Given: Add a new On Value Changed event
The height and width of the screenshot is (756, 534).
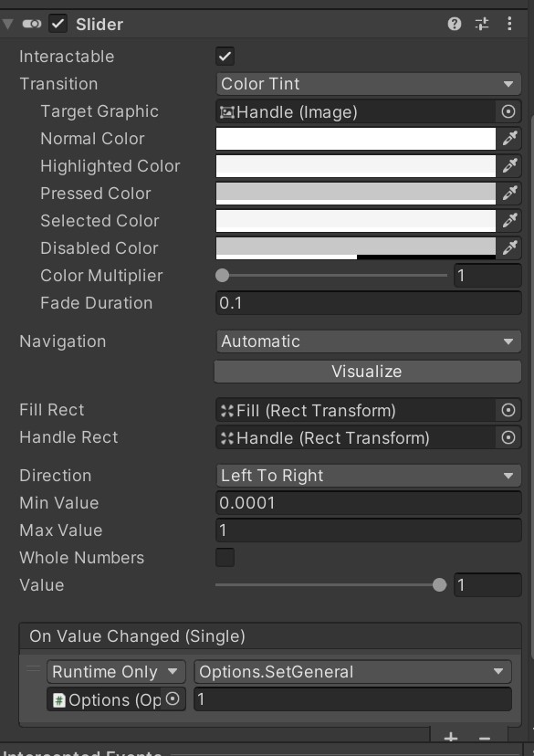Looking at the screenshot, I should pyautogui.click(x=450, y=736).
